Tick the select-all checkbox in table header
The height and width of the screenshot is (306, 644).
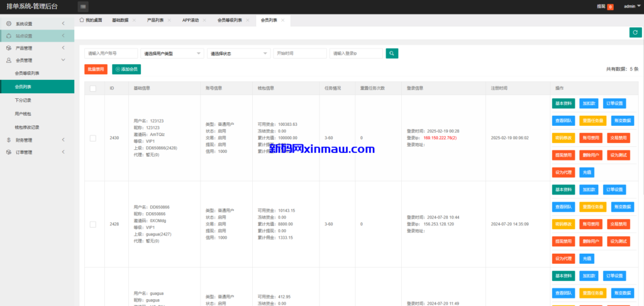point(93,88)
